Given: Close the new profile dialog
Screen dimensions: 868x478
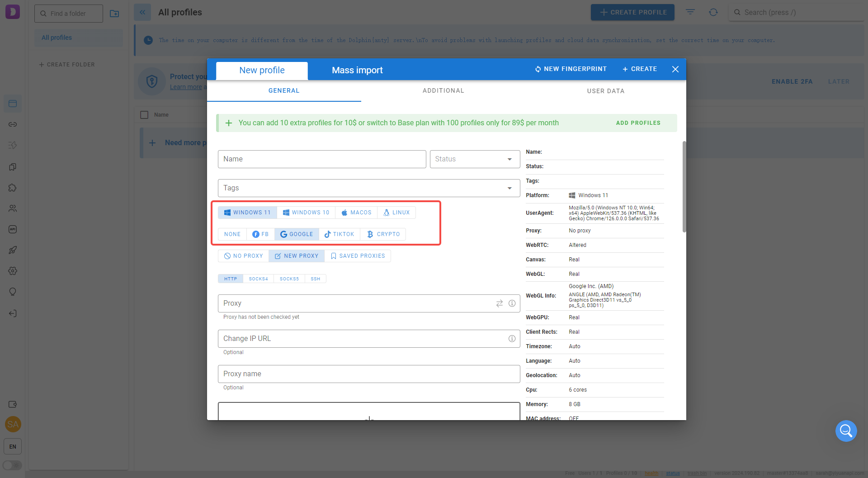Looking at the screenshot, I should (675, 69).
